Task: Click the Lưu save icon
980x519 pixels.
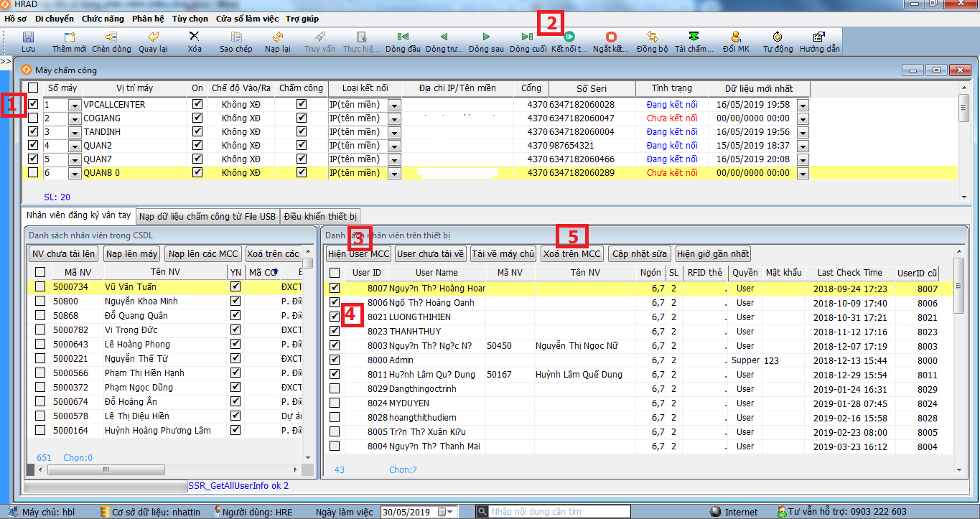Action: point(28,37)
